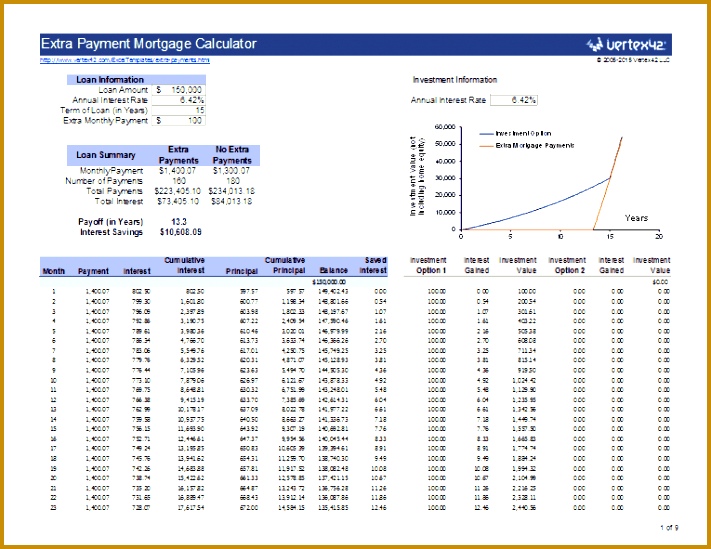Click the Saved Interest column header
This screenshot has height=549, width=711.
pos(373,266)
